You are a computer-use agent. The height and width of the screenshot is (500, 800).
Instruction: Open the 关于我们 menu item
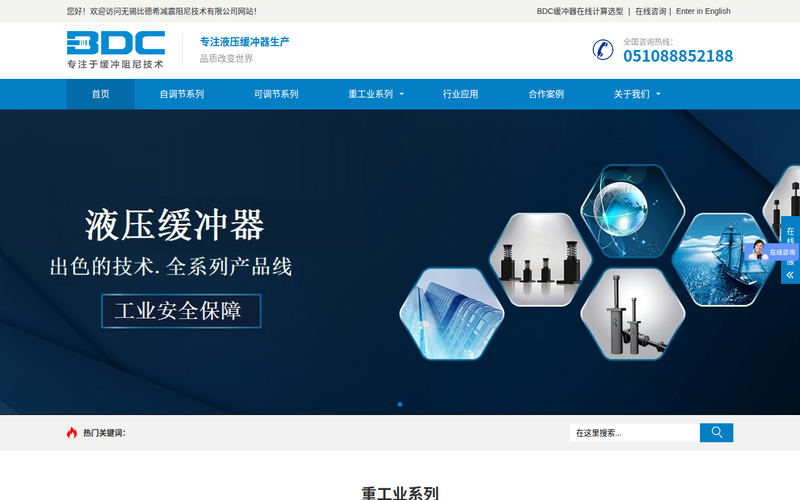coord(632,94)
